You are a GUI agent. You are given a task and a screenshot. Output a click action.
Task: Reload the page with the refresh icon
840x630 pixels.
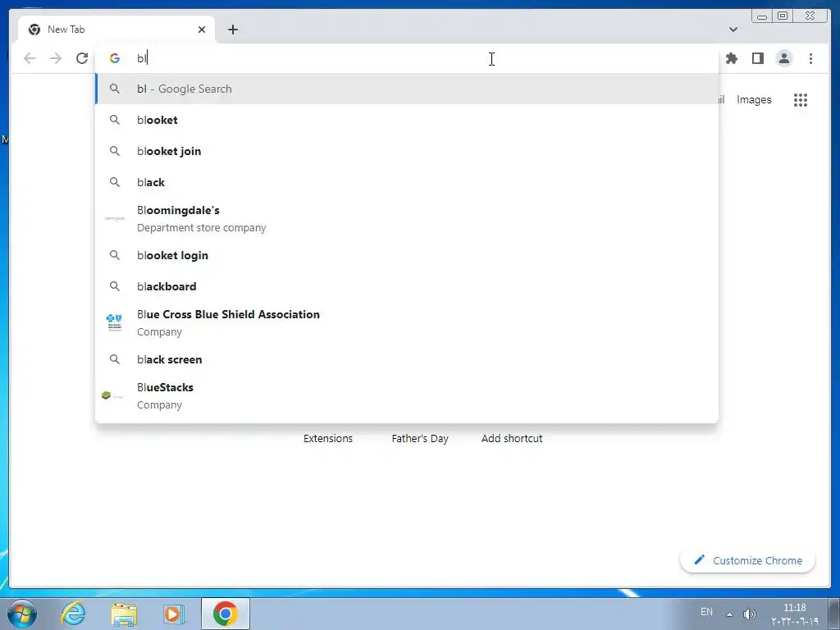[82, 58]
